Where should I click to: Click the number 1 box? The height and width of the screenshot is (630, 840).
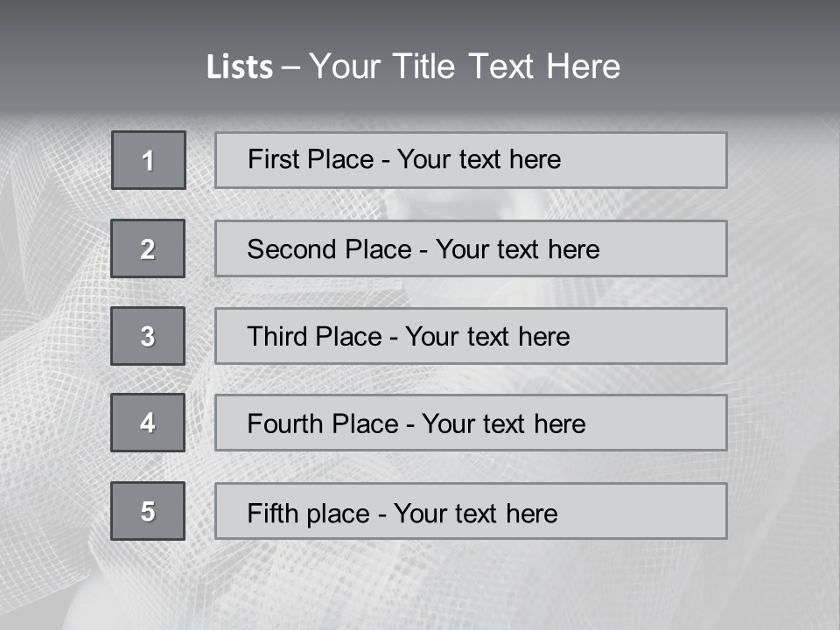coord(149,160)
